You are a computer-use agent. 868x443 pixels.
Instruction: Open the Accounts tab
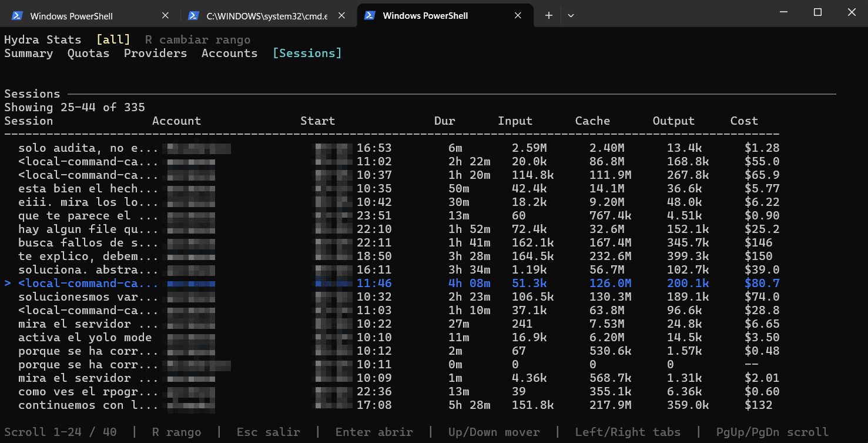click(x=229, y=53)
